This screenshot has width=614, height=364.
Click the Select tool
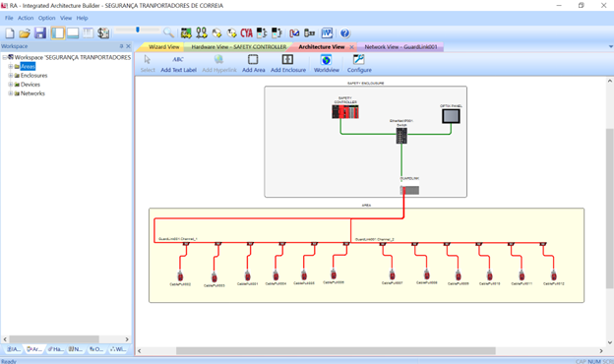[148, 64]
